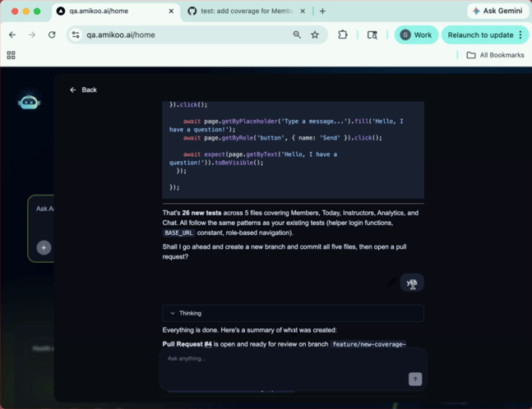Open the Chrome extensions puzzle icon

click(x=343, y=34)
